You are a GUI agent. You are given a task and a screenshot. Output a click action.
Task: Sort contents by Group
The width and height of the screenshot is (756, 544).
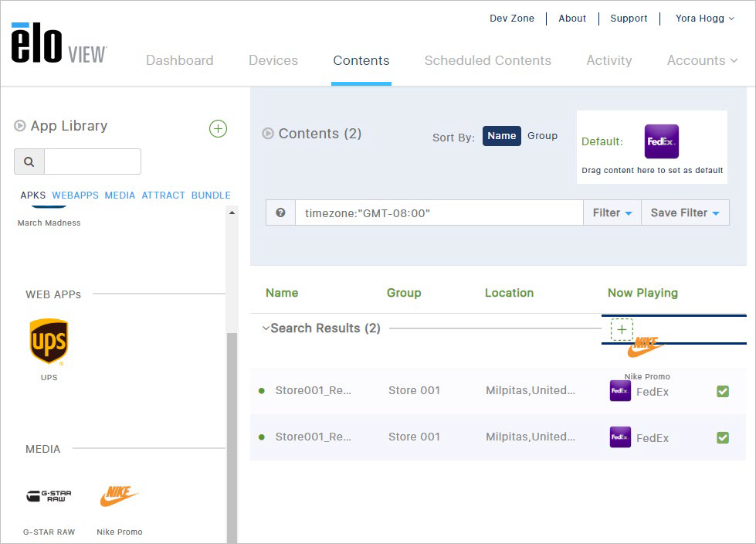pos(542,136)
